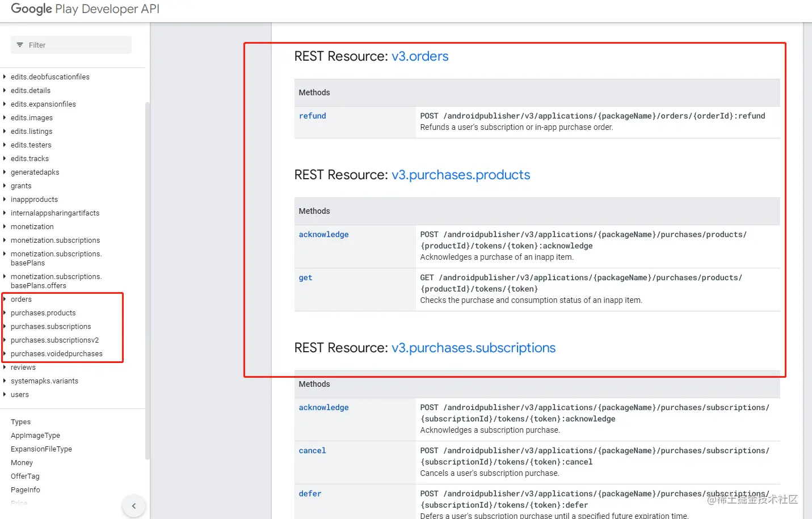The image size is (812, 519).
Task: Select internalappsharingartifacts in the sidebar
Action: click(x=55, y=213)
